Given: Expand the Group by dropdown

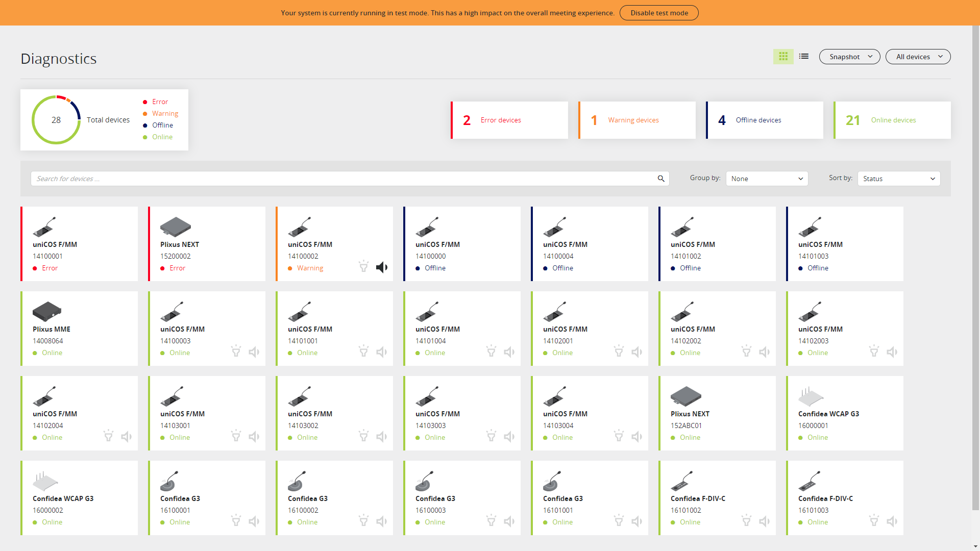Looking at the screenshot, I should 767,179.
